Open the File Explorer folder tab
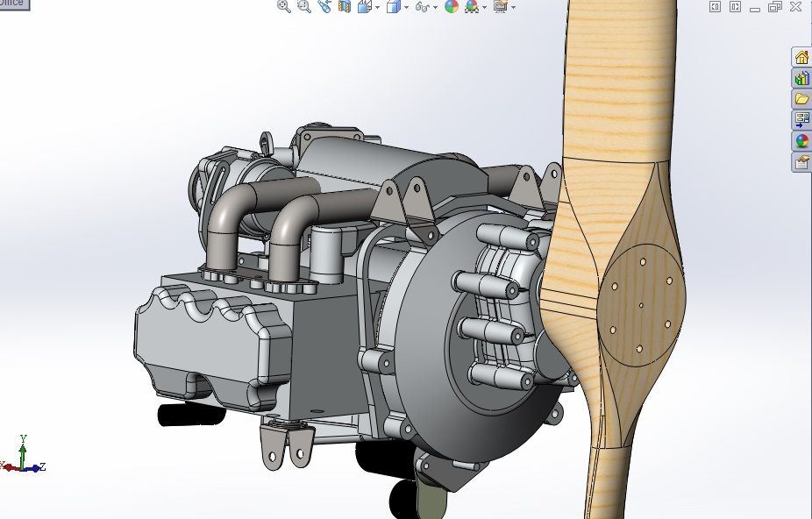The image size is (812, 519). [x=801, y=99]
